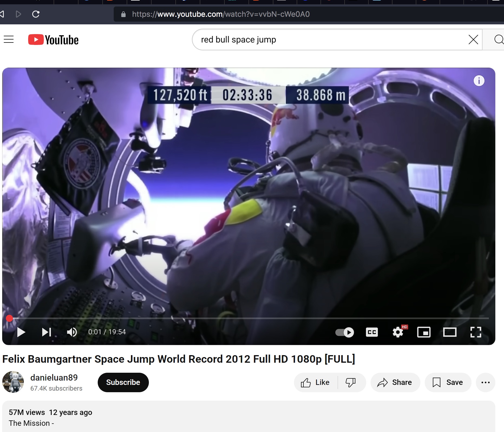Like this video
The image size is (504, 432).
tap(316, 382)
